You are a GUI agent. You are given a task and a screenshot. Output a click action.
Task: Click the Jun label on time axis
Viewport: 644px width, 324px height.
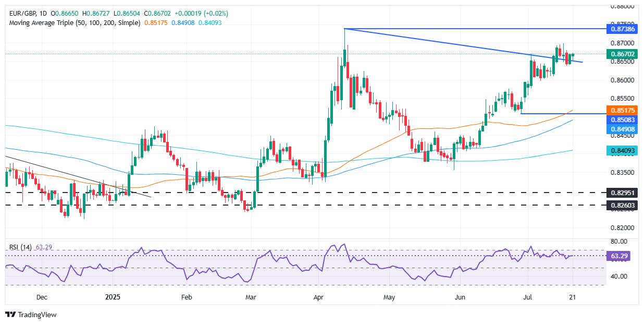pos(460,297)
